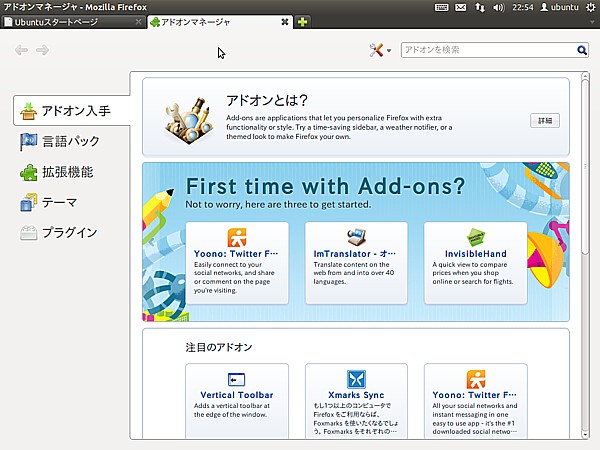Click the First time with Add-ons? heading
Viewport: 600px width, 450px height.
325,186
